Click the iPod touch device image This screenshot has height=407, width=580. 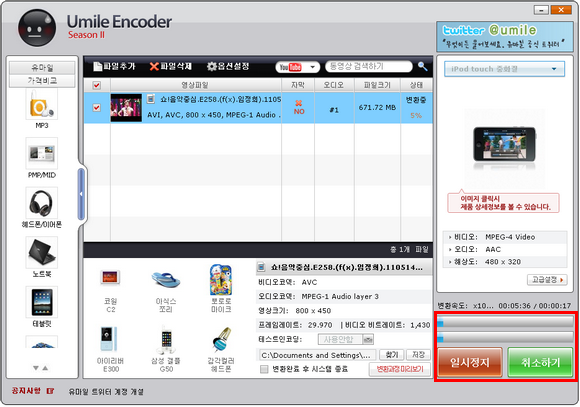(505, 144)
